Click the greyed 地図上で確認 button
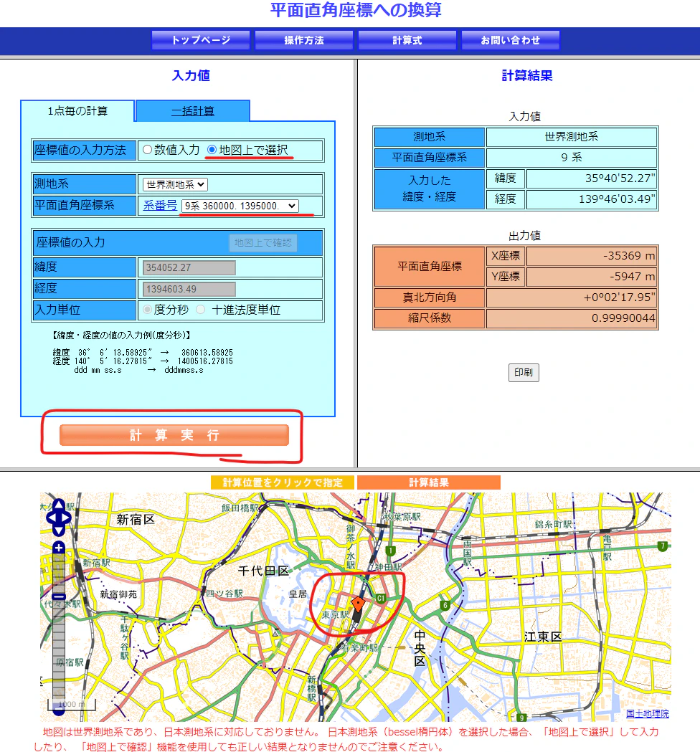Viewport: 700px width, 752px height. [x=263, y=243]
